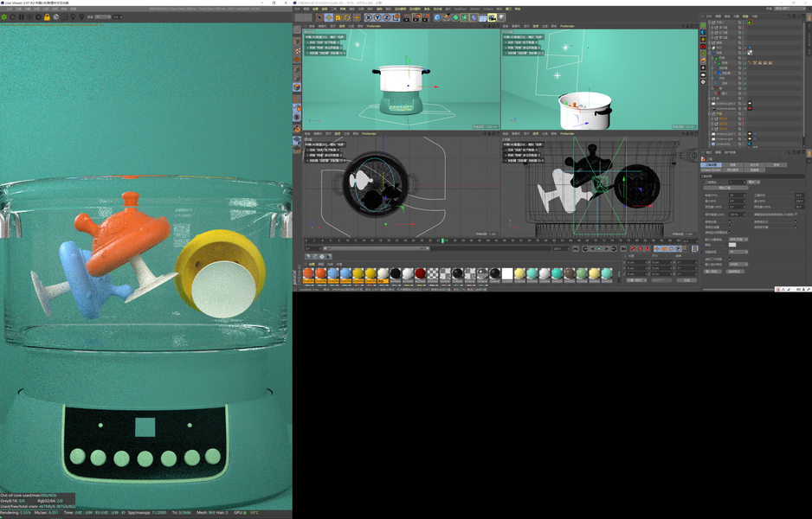This screenshot has height=519, width=812.
Task: Toggle the Z axis lock
Action: coord(386,17)
